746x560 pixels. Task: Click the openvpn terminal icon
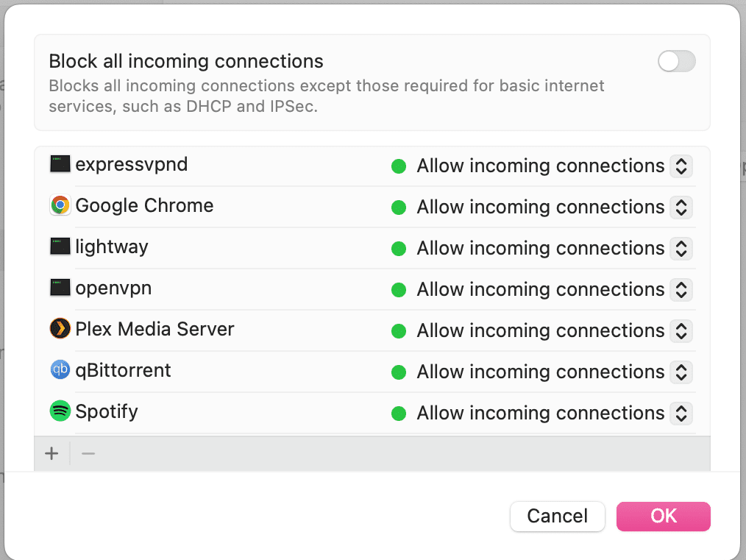tap(60, 288)
